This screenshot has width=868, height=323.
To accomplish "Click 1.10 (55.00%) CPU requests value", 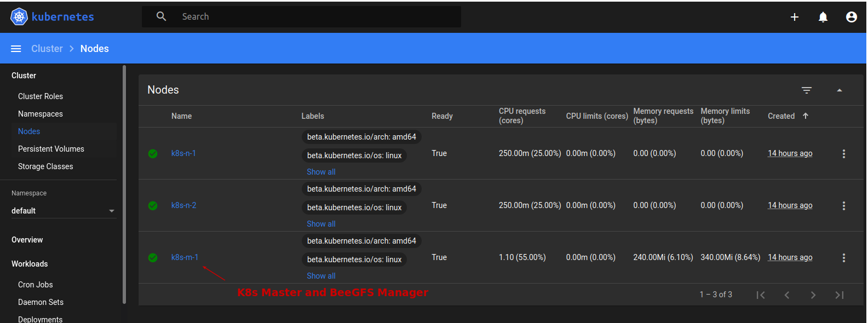I will pyautogui.click(x=522, y=257).
